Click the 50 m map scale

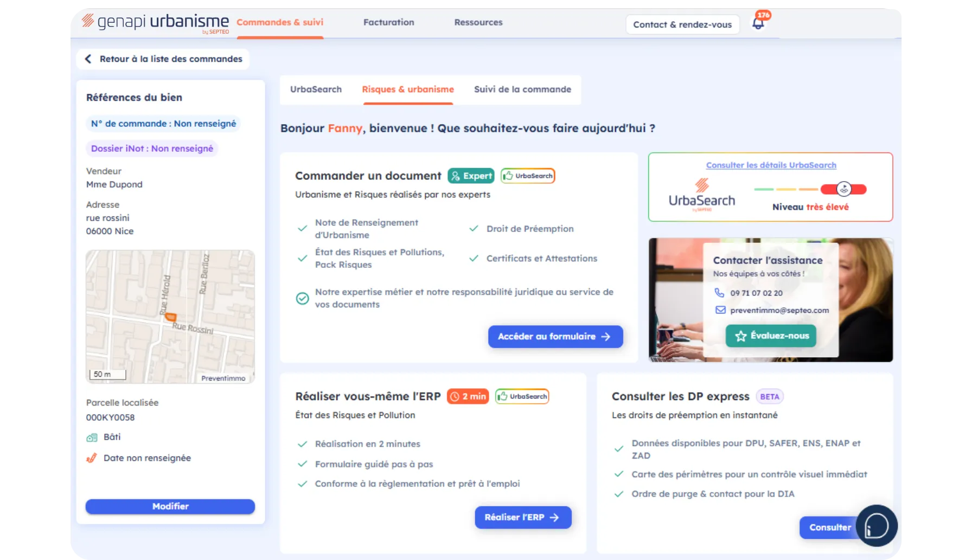point(107,375)
